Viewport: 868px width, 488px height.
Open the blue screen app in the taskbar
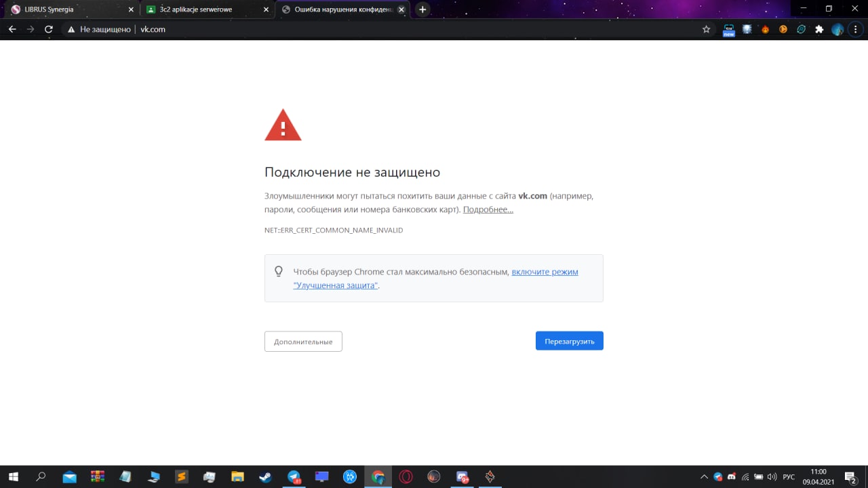click(321, 476)
